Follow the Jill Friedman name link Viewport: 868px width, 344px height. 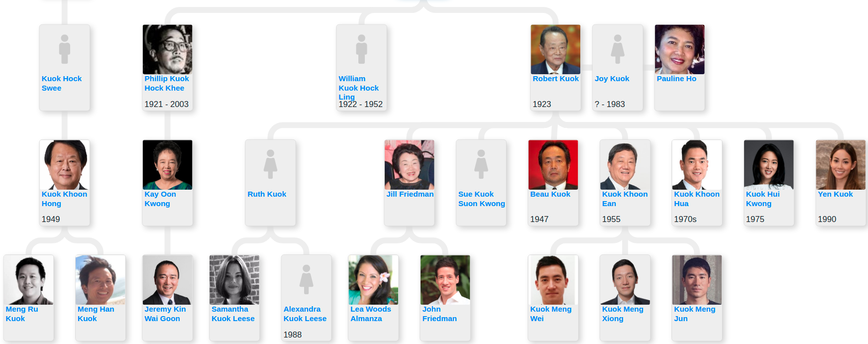410,194
